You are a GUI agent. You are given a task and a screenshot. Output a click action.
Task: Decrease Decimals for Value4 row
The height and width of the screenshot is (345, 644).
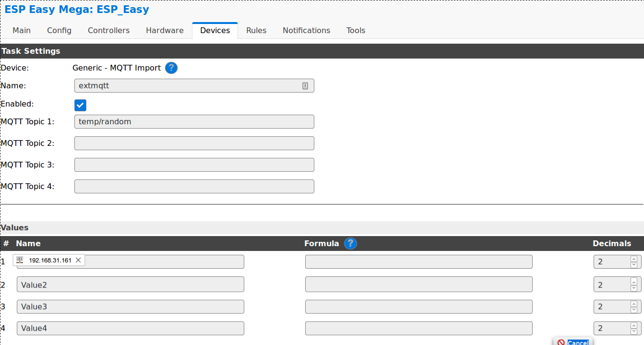634,331
